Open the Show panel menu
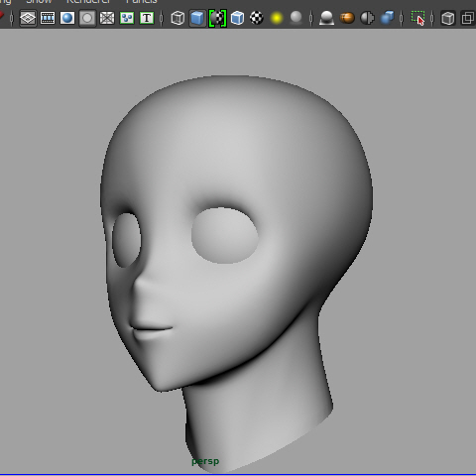The width and height of the screenshot is (476, 476). 39,2
